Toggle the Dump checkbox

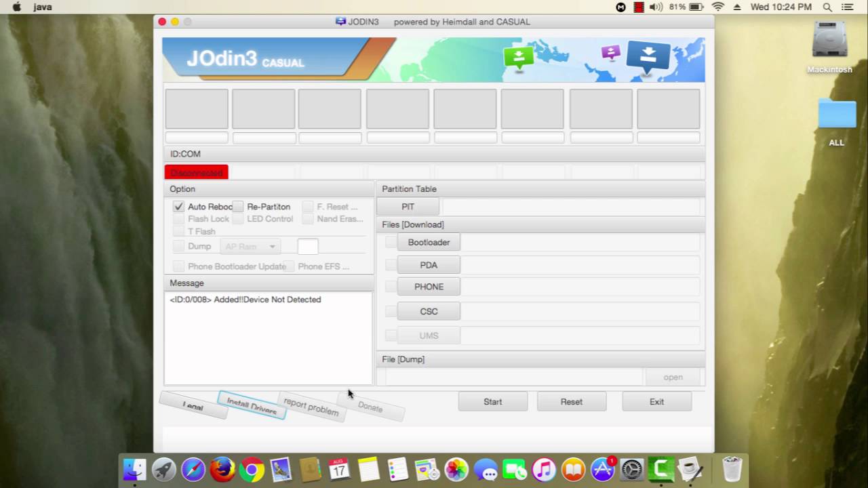[x=178, y=246]
